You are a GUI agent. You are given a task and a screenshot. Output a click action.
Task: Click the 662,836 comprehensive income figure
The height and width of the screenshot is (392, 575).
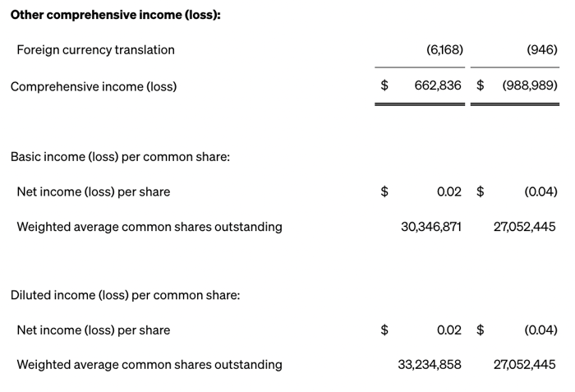pos(438,85)
